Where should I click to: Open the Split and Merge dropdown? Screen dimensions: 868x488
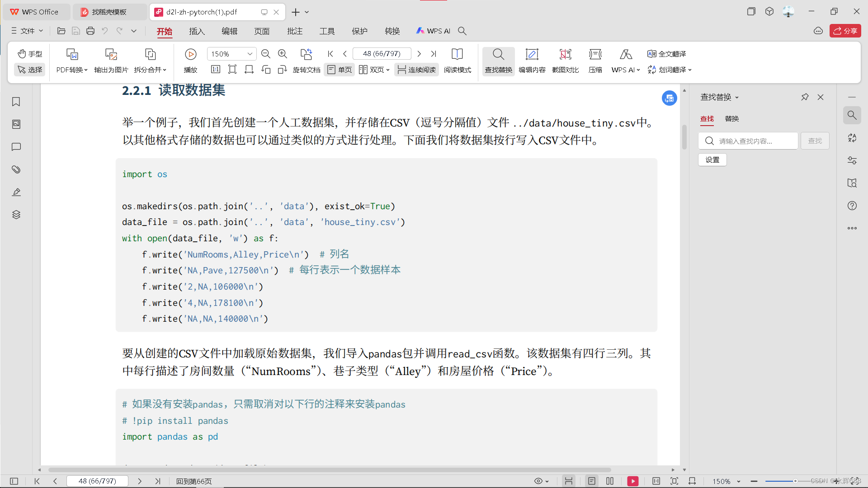point(150,70)
